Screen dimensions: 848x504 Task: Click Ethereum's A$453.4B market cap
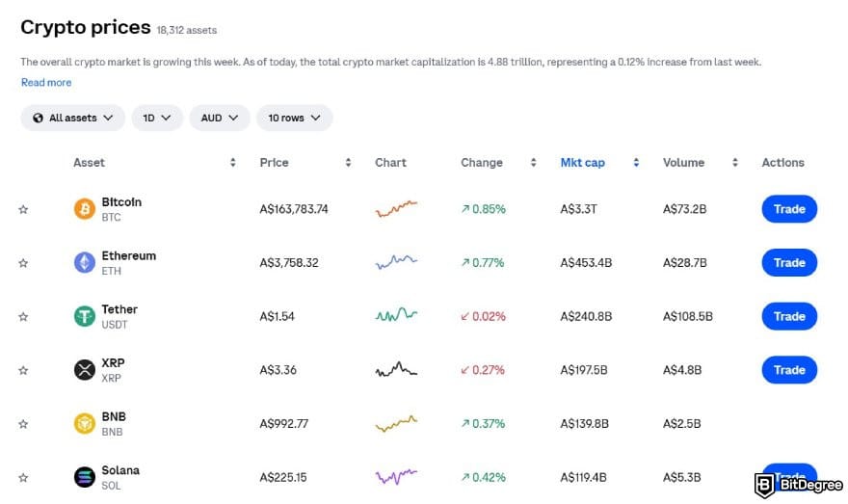586,263
